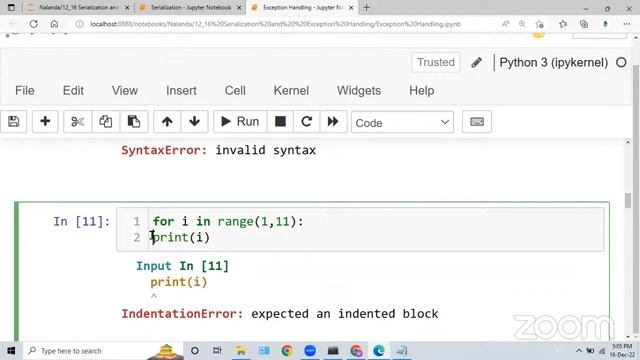Open a new browser tab
The width and height of the screenshot is (640, 360).
[367, 7]
